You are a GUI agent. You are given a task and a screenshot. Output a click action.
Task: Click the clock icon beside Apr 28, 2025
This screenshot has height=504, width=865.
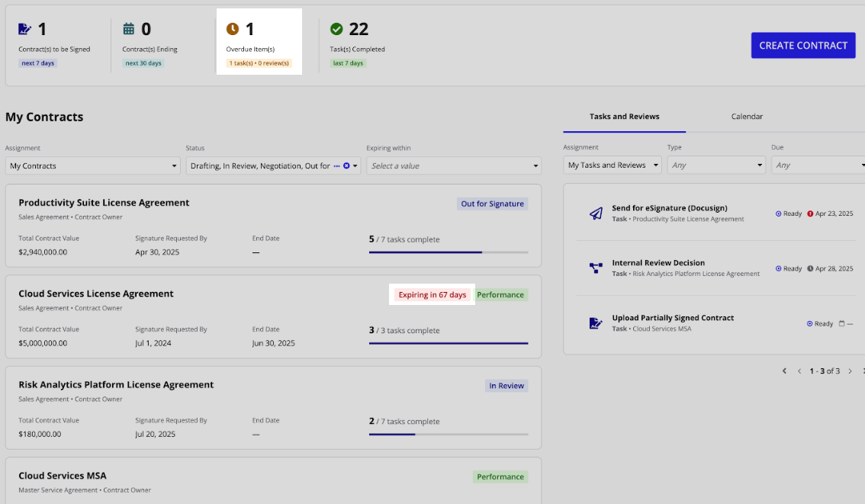click(810, 268)
